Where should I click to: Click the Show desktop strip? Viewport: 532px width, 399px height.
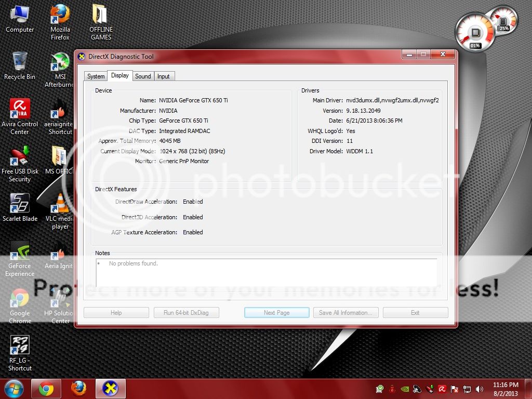[x=529, y=389]
